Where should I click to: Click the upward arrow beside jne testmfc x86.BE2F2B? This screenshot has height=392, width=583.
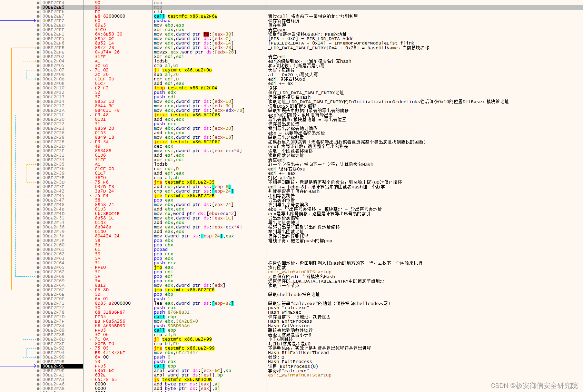[90, 196]
